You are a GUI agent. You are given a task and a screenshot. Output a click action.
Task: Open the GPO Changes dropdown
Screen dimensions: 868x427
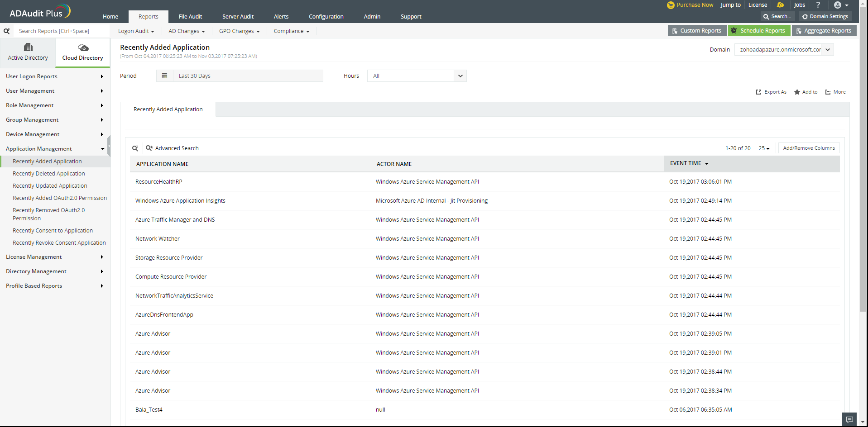pos(240,31)
